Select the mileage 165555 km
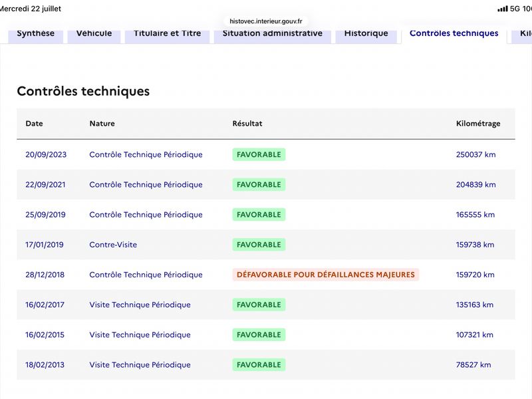The image size is (532, 399). coord(475,215)
